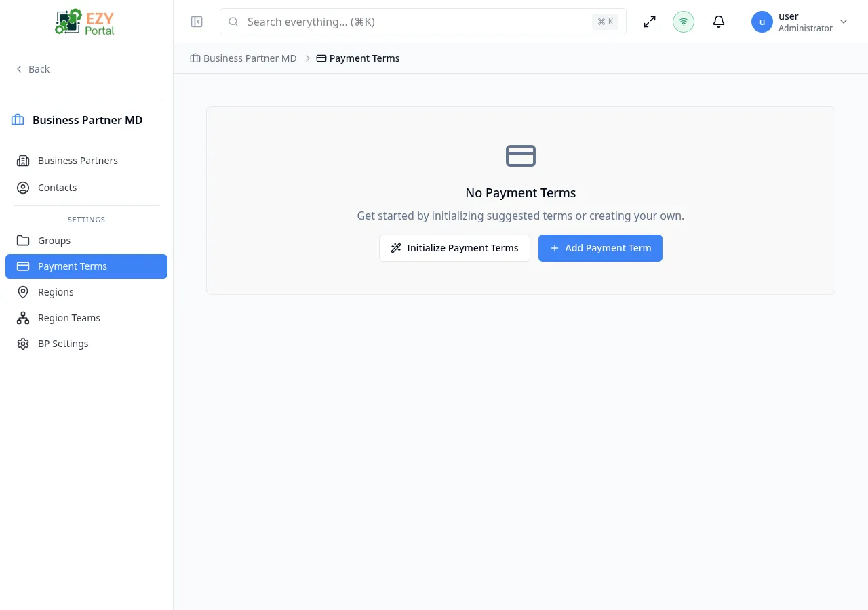
Task: Click the EZY Portal logo
Action: pos(84,21)
